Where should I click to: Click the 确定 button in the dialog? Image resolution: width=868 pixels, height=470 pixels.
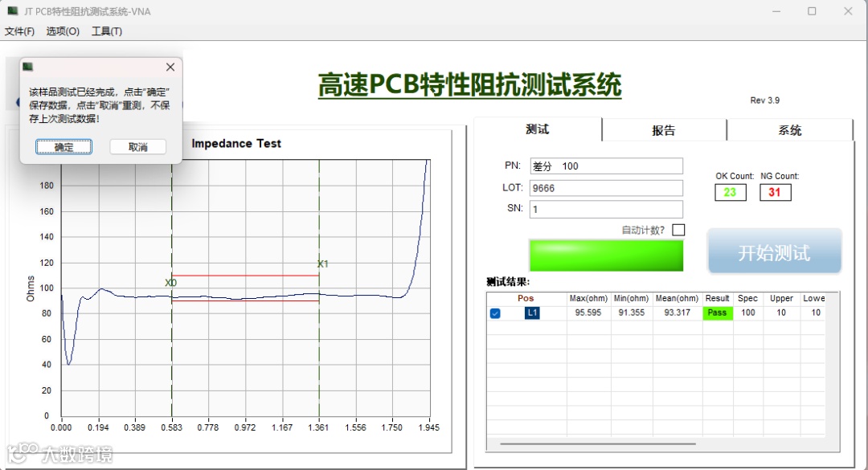63,147
